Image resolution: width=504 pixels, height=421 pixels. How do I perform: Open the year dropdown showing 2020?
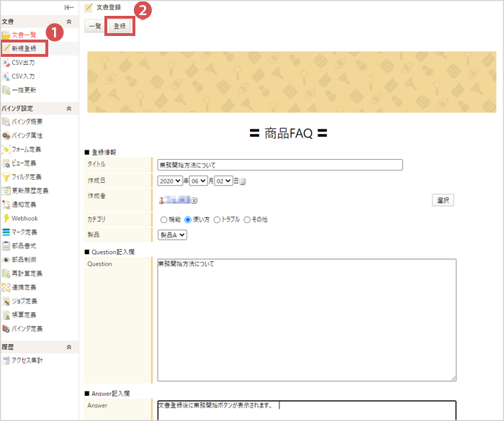point(170,181)
